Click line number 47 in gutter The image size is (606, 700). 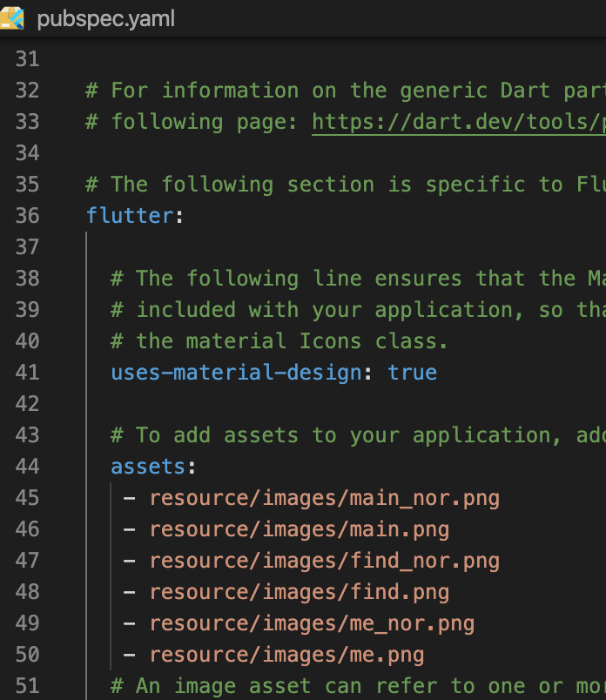[x=27, y=561]
